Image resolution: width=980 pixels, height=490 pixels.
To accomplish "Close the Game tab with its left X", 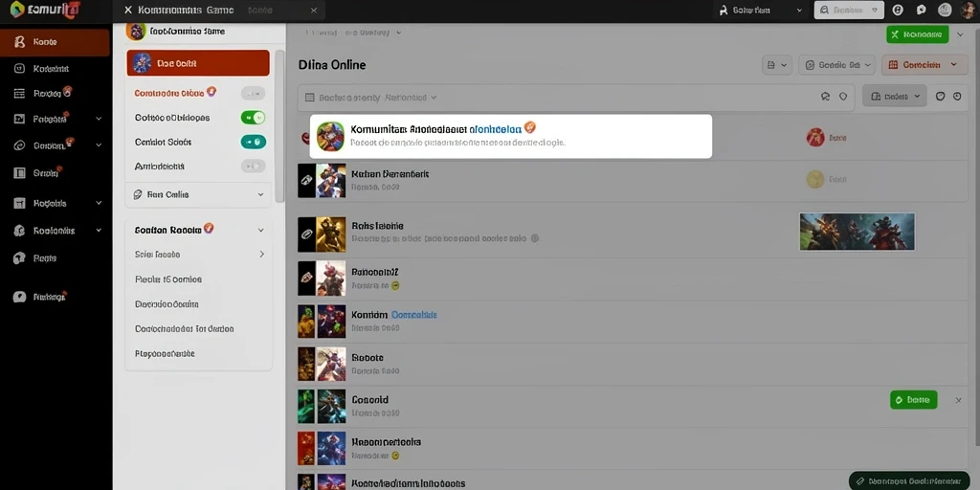I will [128, 10].
